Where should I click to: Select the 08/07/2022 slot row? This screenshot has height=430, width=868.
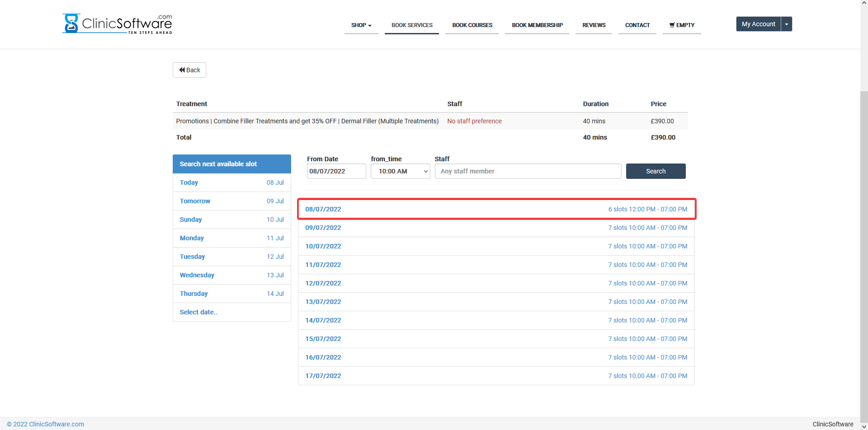click(x=496, y=209)
